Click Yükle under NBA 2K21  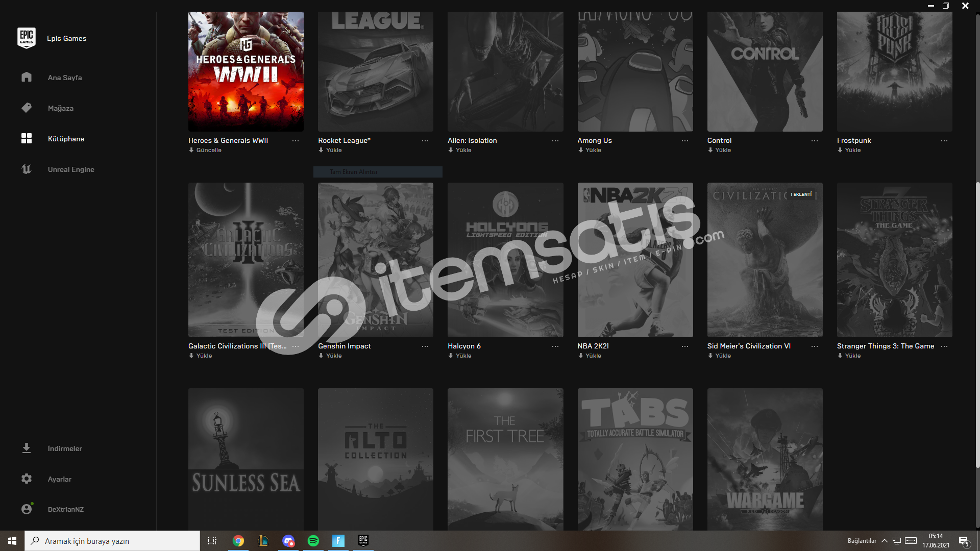pyautogui.click(x=590, y=356)
